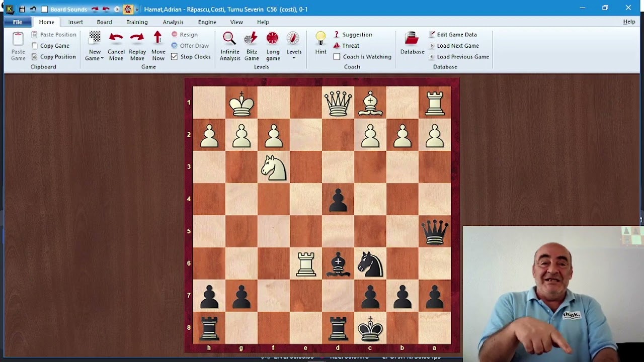This screenshot has width=644, height=362.
Task: Open the Database icon
Action: coord(412,39)
